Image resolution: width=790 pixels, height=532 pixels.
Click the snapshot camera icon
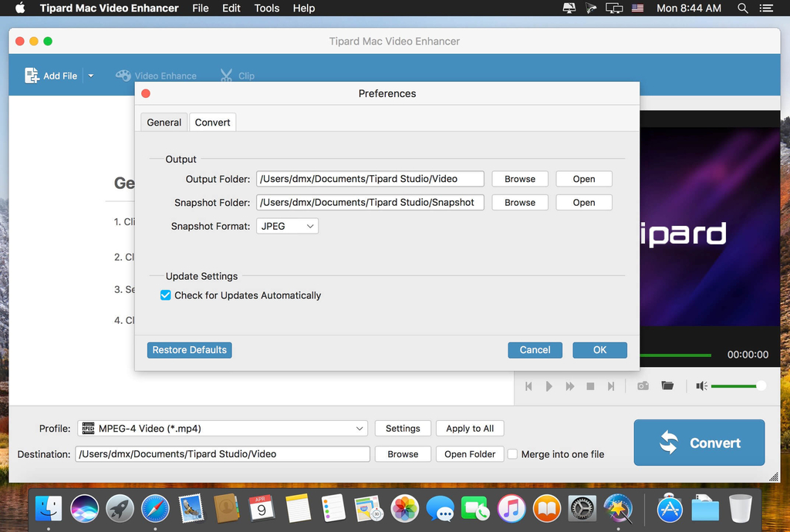point(643,386)
